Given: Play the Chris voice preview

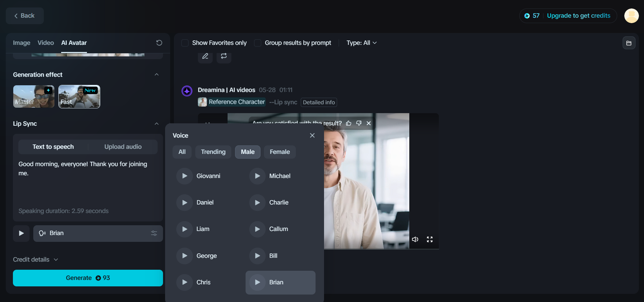Looking at the screenshot, I should click(184, 282).
